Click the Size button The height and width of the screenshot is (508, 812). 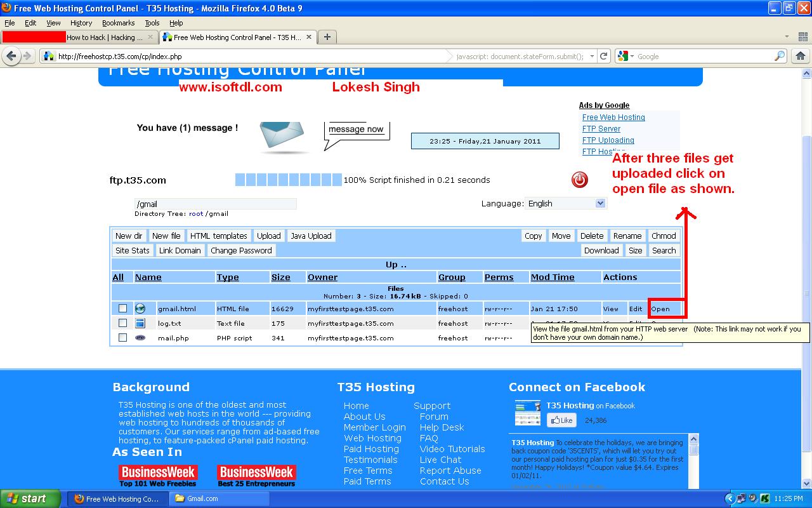coord(636,250)
